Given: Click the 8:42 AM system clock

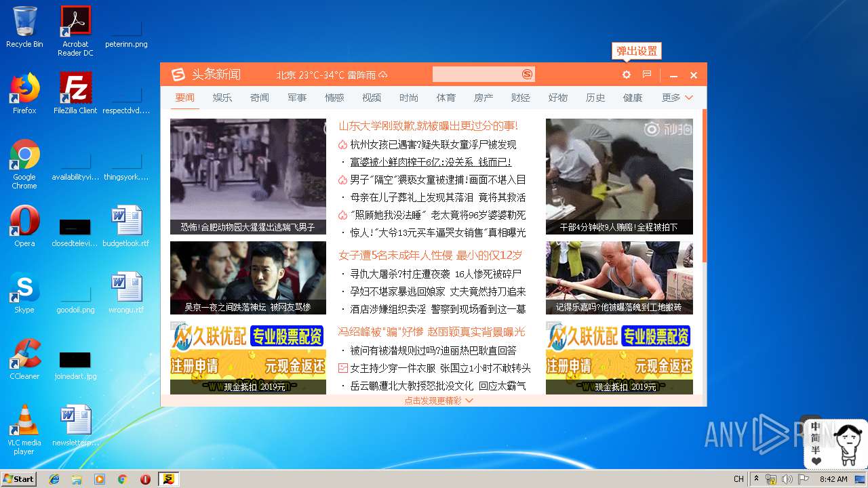Looking at the screenshot, I should pyautogui.click(x=833, y=479).
